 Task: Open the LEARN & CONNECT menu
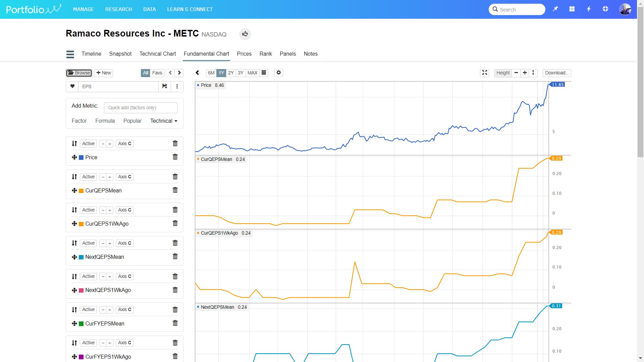(190, 9)
